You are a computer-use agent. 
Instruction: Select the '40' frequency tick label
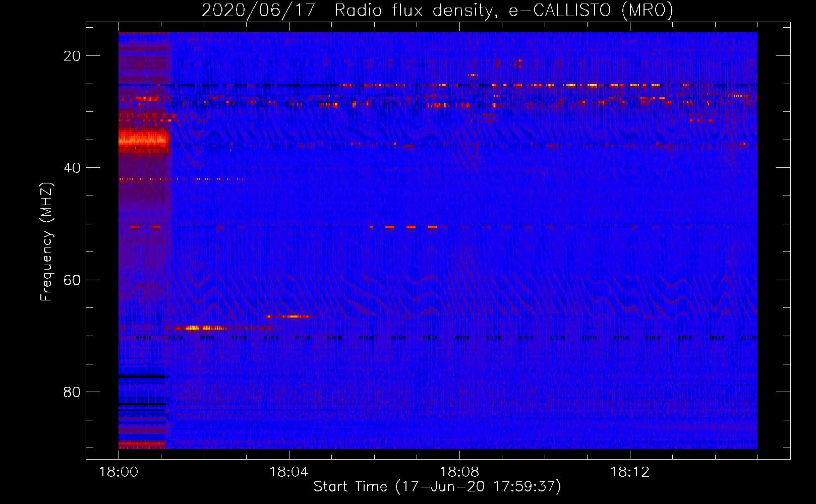coord(72,168)
